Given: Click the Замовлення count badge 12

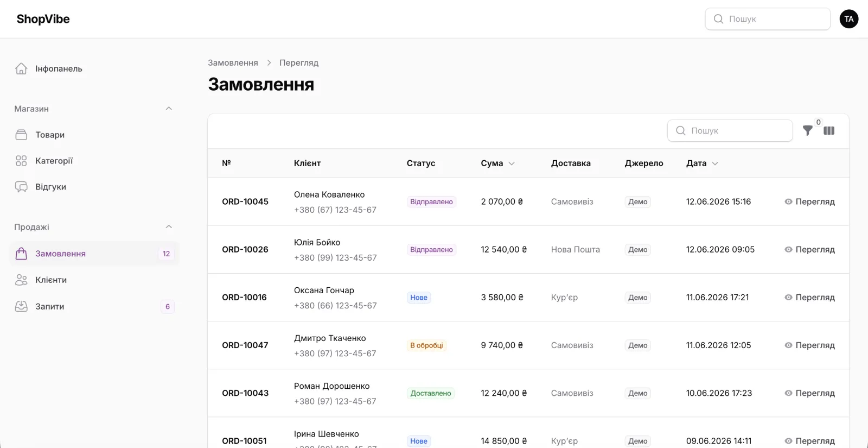Looking at the screenshot, I should [x=166, y=254].
